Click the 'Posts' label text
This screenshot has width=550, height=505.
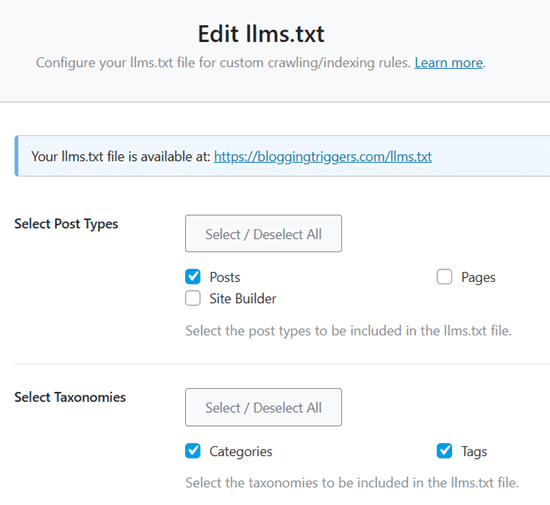[225, 277]
